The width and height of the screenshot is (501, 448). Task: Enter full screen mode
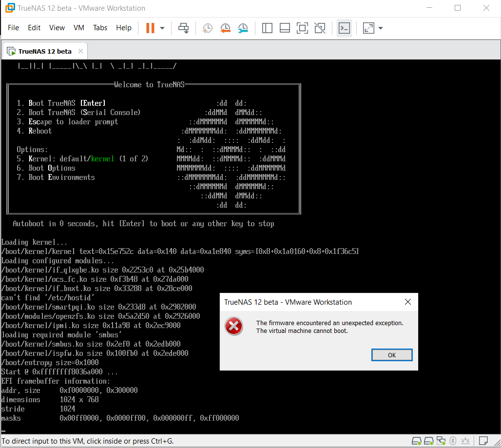(302, 28)
